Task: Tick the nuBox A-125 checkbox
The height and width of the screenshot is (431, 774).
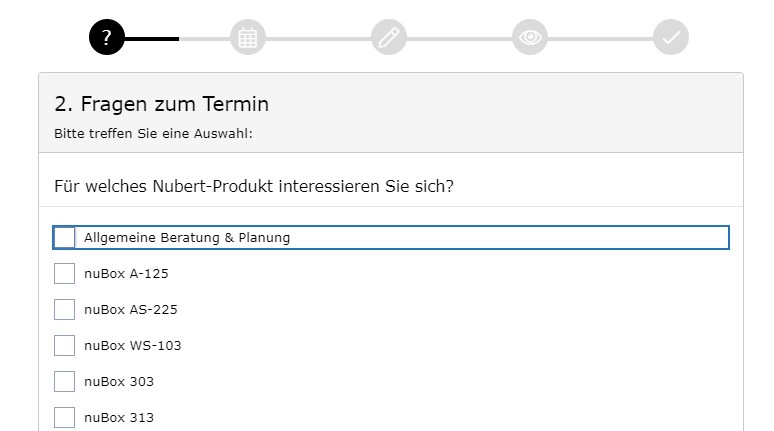Action: [64, 273]
